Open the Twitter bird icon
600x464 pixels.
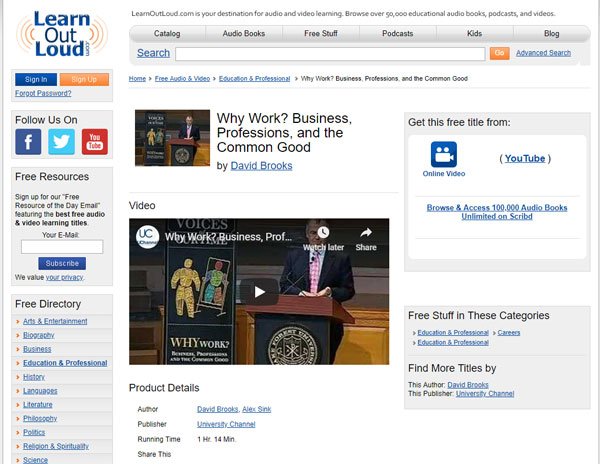point(61,142)
